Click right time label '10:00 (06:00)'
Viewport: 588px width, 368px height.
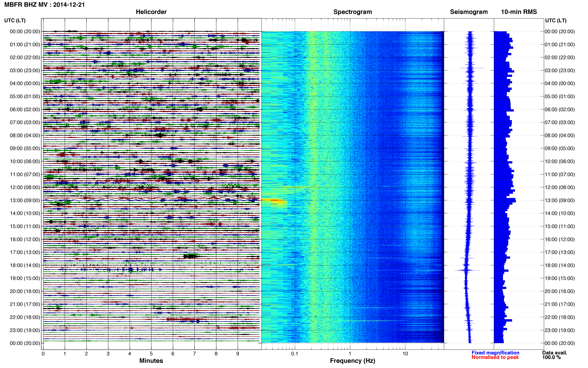pyautogui.click(x=560, y=161)
